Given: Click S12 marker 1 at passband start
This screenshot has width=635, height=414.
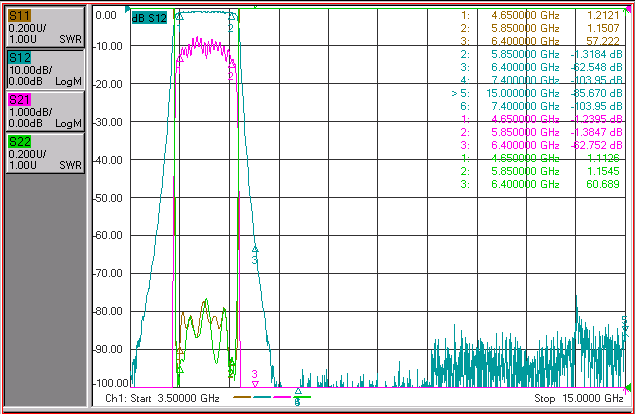Looking at the screenshot, I should (x=179, y=17).
